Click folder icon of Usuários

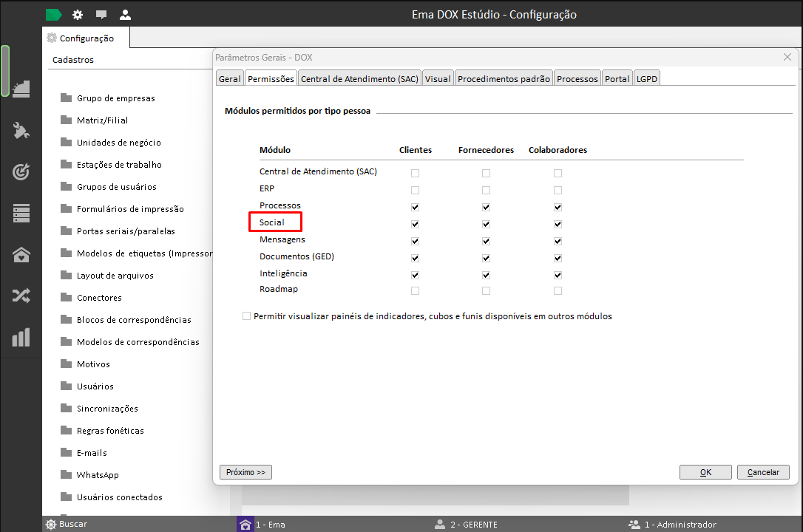(x=66, y=386)
